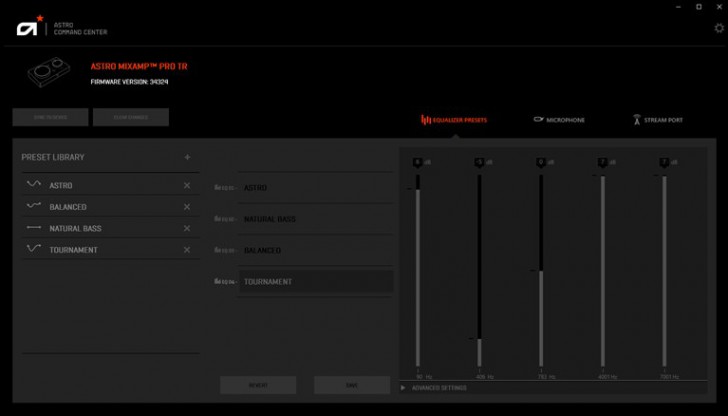Click the dB value badge above the 90 Hz band
728x416 pixels.
pos(417,162)
